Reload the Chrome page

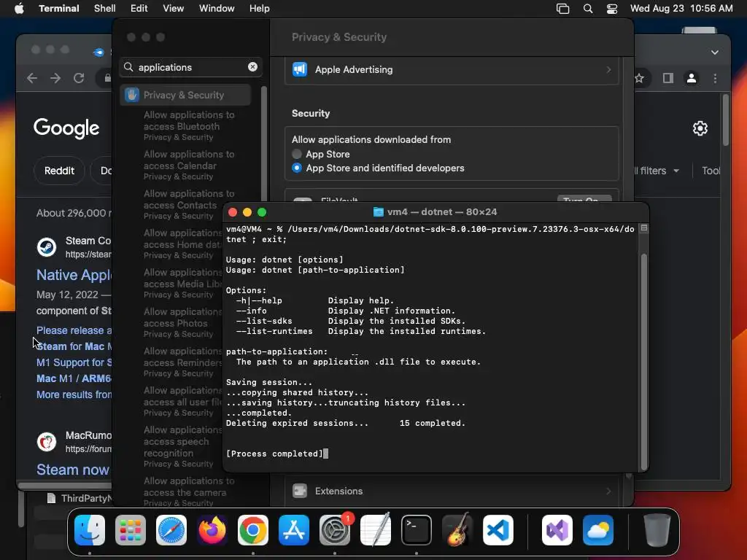point(79,77)
